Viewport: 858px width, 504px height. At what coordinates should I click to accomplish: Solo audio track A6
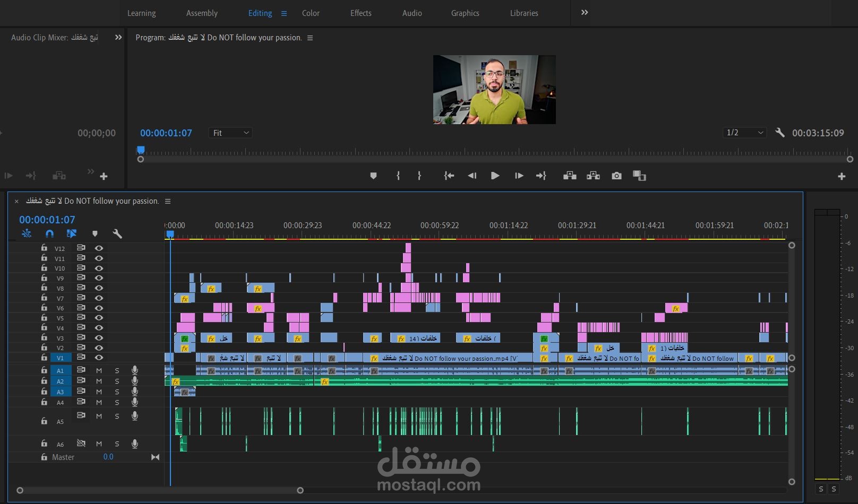117,444
